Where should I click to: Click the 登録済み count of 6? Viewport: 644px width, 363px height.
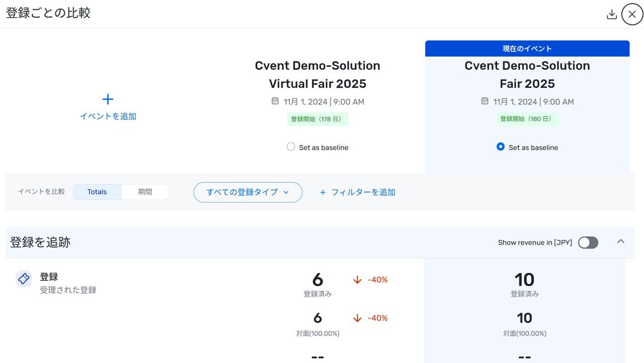pyautogui.click(x=317, y=280)
